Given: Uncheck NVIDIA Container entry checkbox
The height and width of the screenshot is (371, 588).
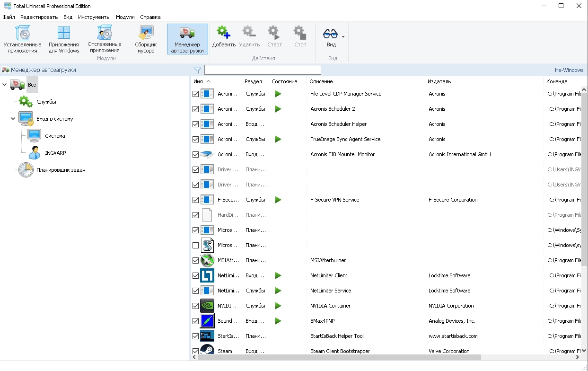Looking at the screenshot, I should [x=196, y=306].
